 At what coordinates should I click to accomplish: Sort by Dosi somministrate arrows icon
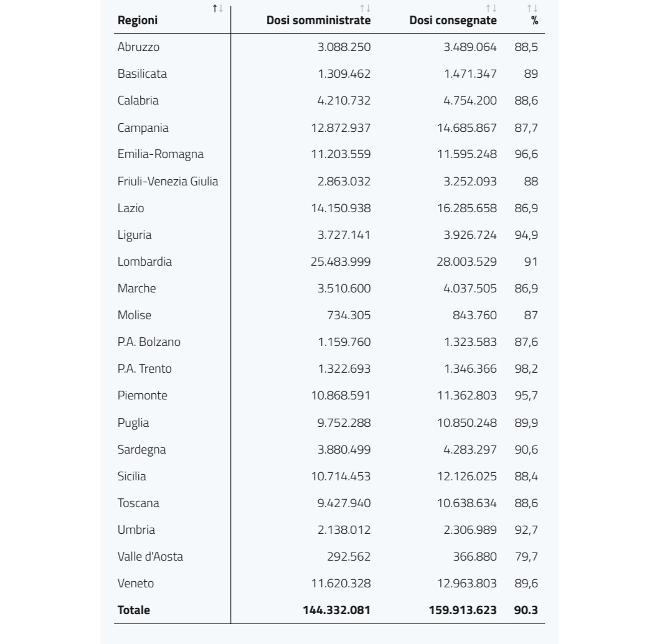point(365,9)
